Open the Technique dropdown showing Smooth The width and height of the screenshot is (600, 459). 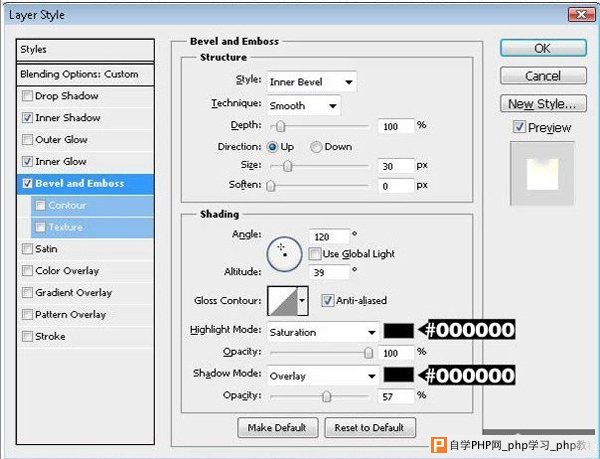(x=303, y=106)
